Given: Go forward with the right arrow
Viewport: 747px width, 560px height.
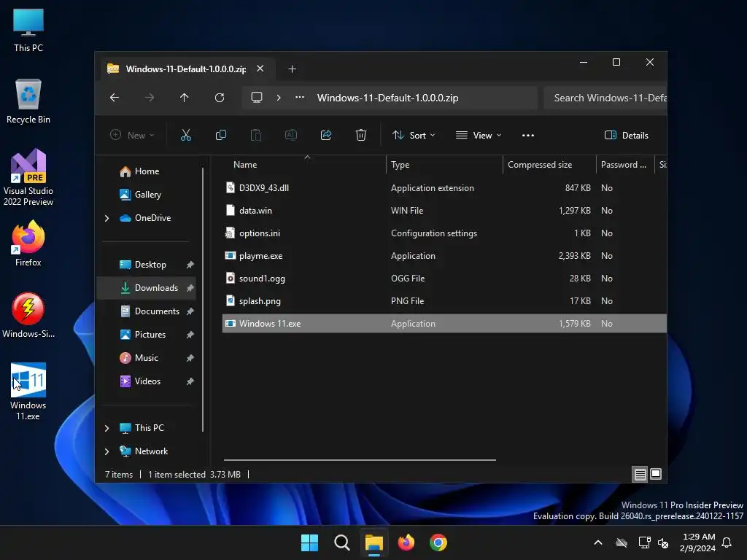Looking at the screenshot, I should pyautogui.click(x=149, y=98).
